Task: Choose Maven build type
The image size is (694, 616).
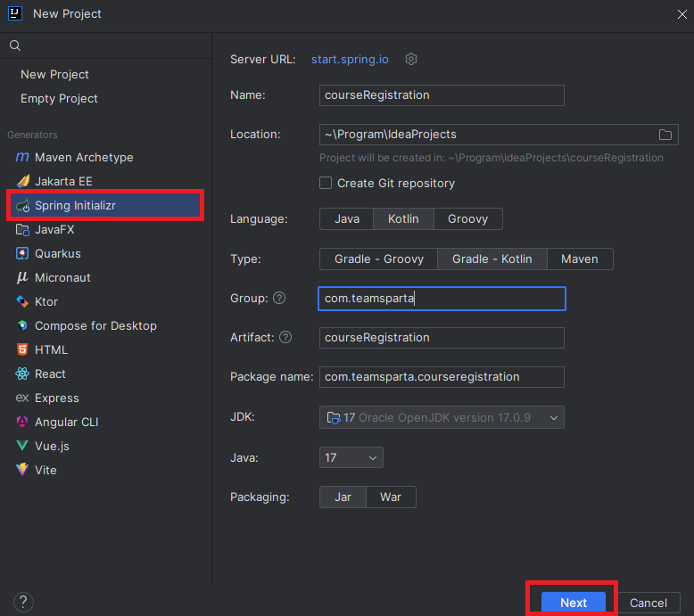Action: tap(580, 259)
